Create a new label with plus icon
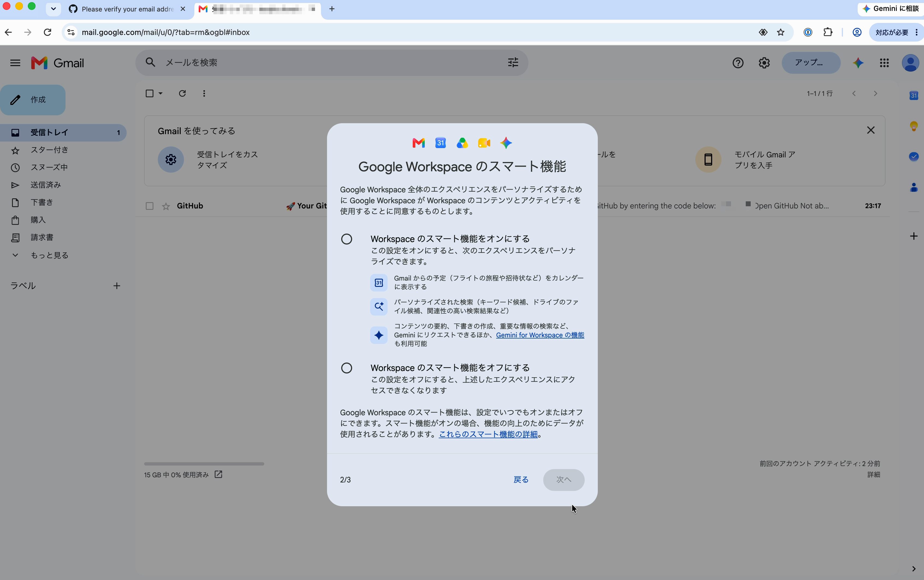924x580 pixels. tap(117, 286)
